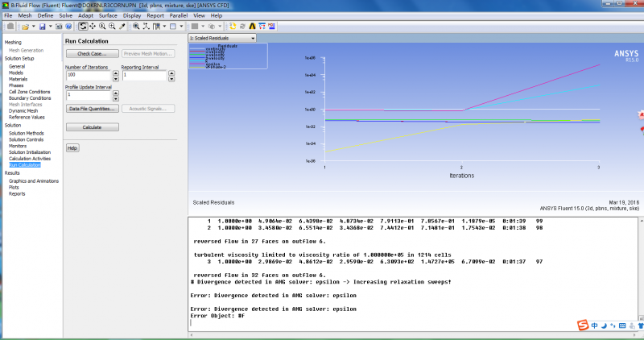Open the Solve menu
This screenshot has width=644, height=340.
click(65, 15)
